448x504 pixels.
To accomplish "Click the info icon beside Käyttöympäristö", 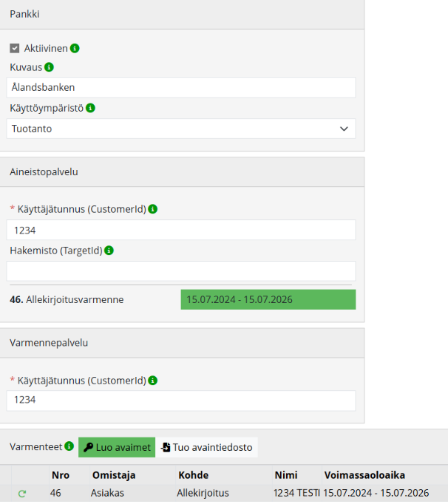I will (x=90, y=108).
